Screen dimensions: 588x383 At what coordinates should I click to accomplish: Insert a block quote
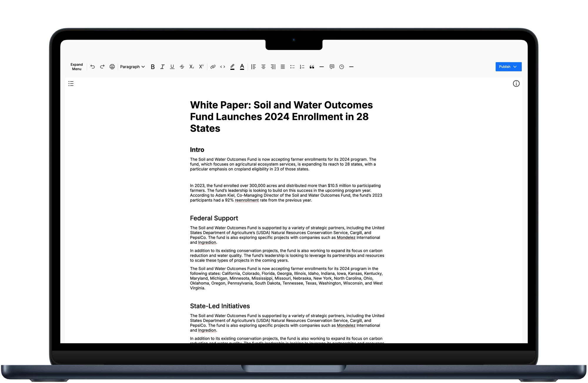pos(312,67)
